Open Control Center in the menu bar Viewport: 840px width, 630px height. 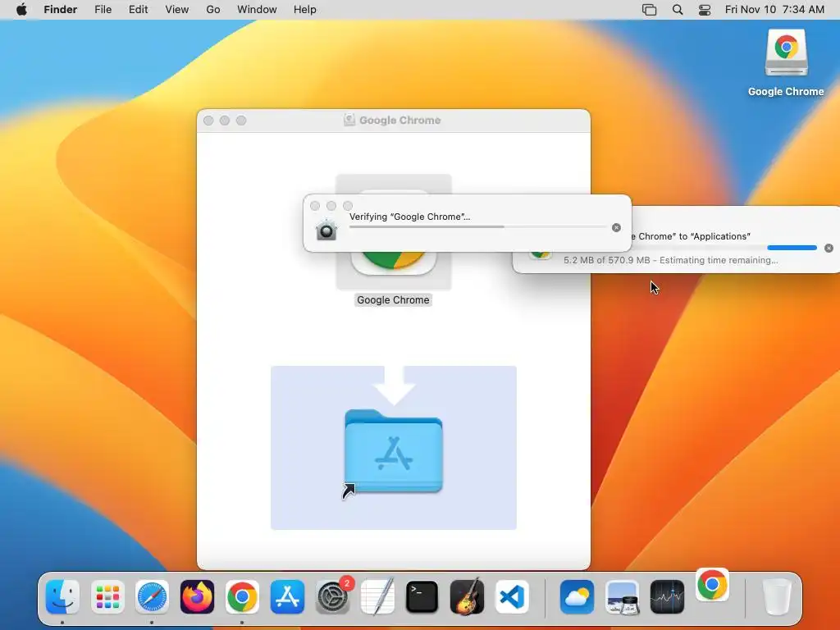tap(705, 10)
